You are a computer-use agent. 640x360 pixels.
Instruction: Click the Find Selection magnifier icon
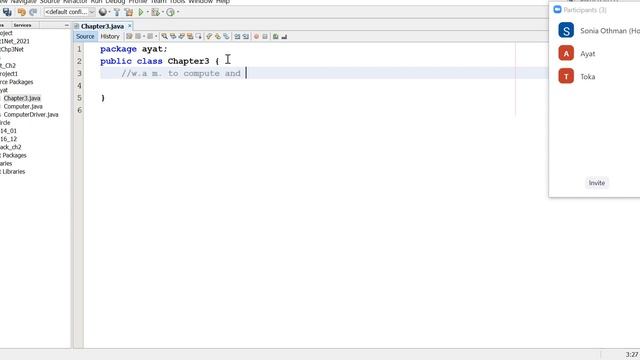tap(164, 36)
